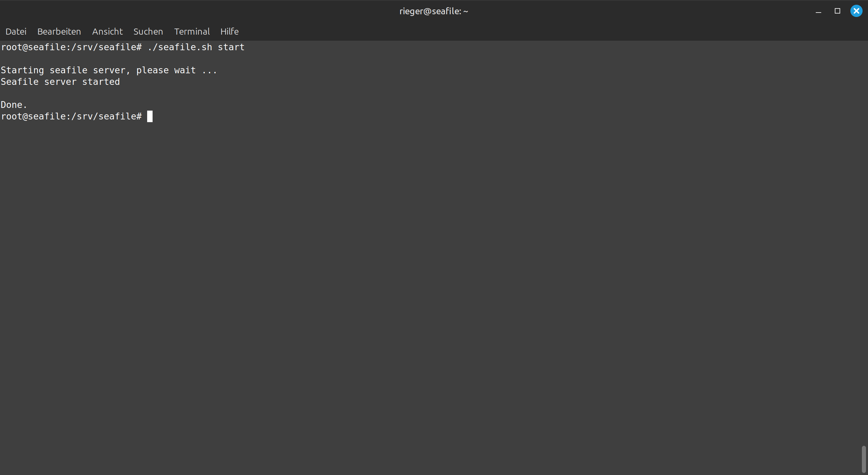Close the terminal with the blue X button
This screenshot has width=868, height=475.
[x=856, y=11]
